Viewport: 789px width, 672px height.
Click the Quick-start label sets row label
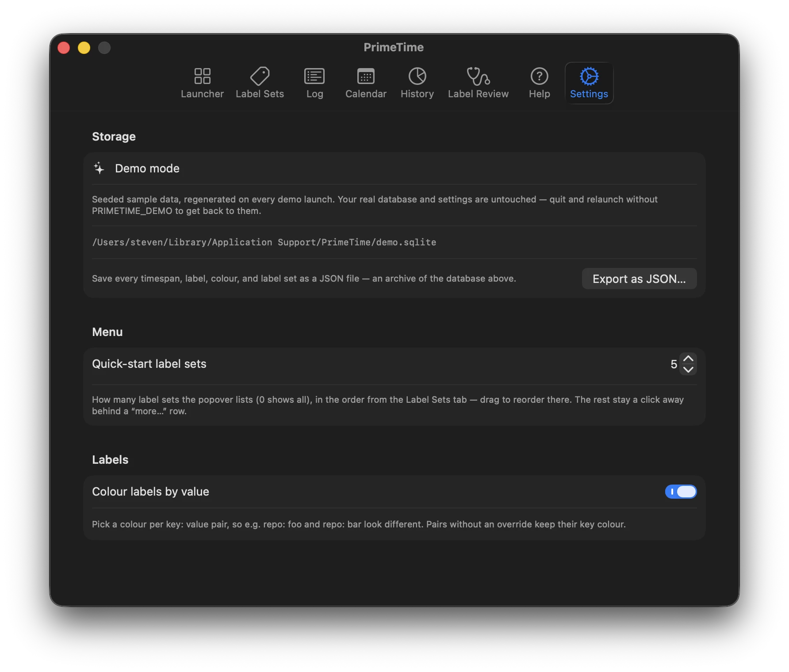pyautogui.click(x=149, y=364)
